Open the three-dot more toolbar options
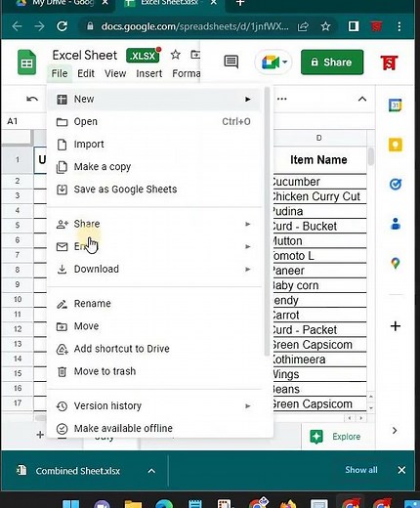This screenshot has width=420, height=508. (282, 99)
